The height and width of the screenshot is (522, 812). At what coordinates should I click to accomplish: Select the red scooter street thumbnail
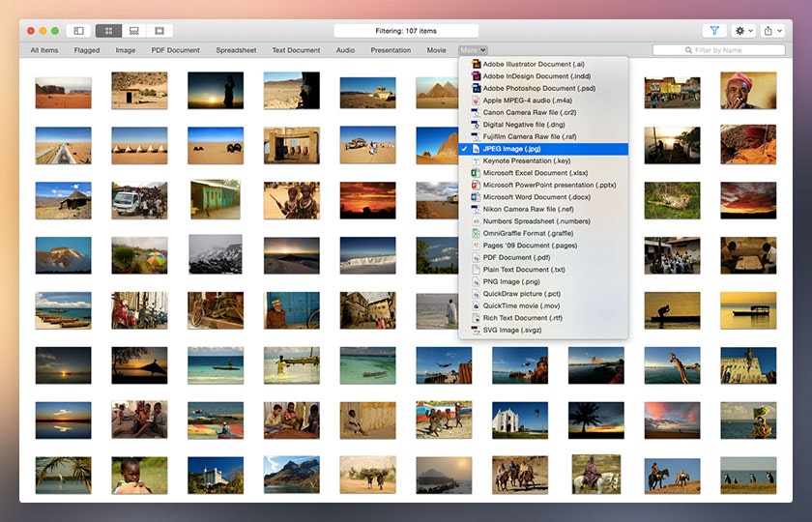tap(139, 310)
